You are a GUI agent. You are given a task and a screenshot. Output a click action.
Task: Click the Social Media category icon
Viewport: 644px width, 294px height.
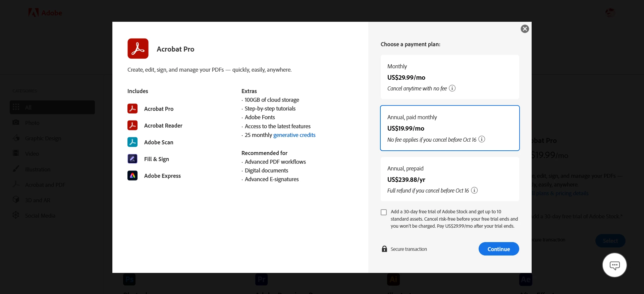(16, 215)
